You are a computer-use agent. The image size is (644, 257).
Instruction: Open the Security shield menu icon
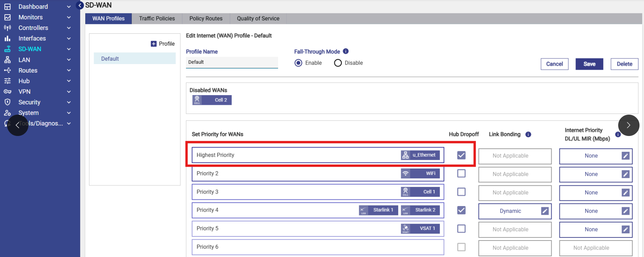7,102
